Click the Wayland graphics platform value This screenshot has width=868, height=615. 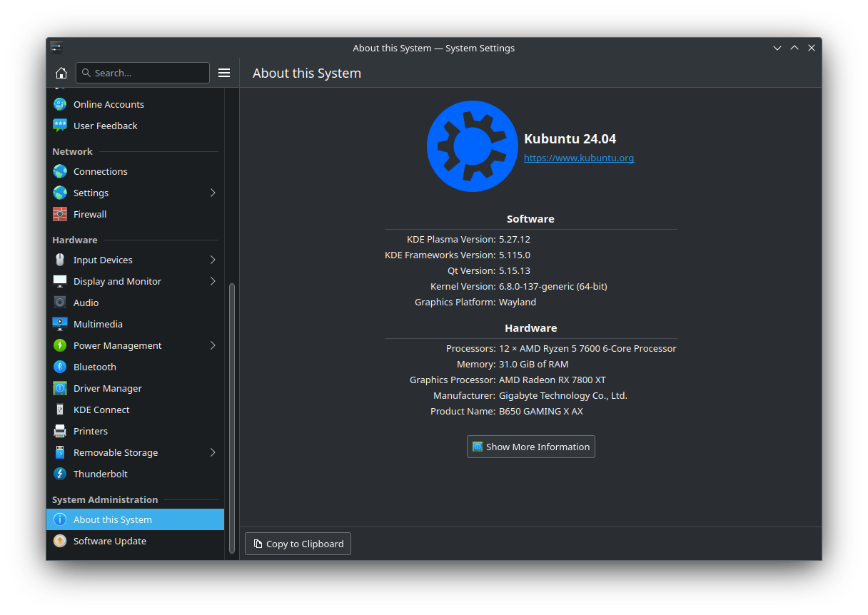518,302
